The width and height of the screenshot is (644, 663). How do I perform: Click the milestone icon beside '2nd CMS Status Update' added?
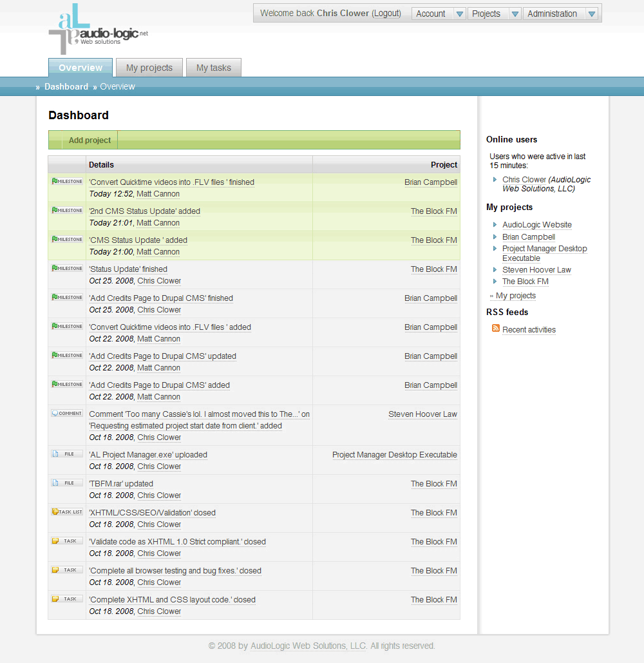66,211
